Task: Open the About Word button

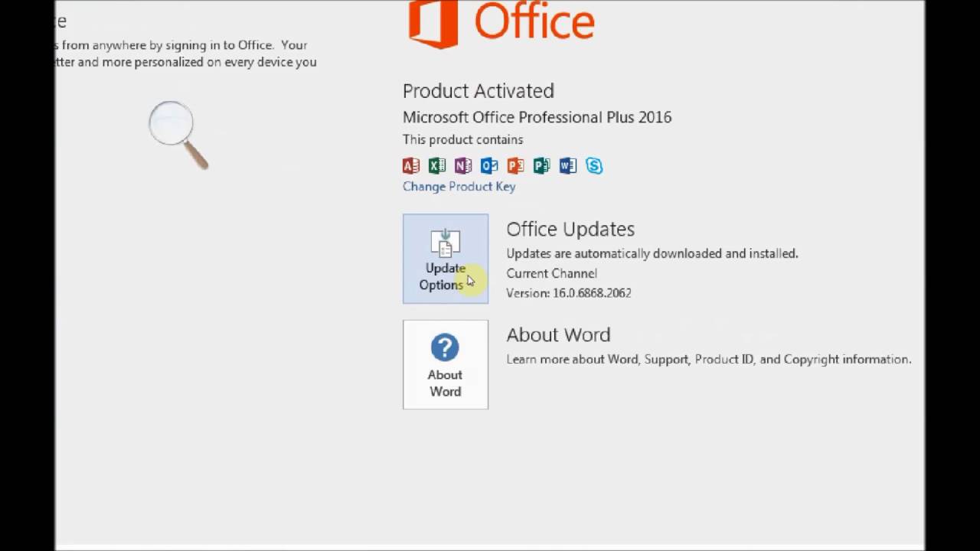Action: pos(446,364)
